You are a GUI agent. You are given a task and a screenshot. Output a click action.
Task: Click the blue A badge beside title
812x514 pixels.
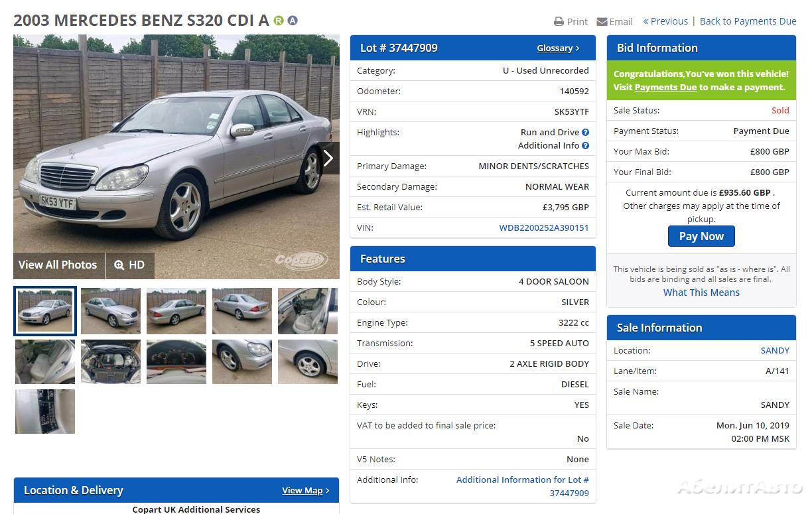click(x=293, y=21)
